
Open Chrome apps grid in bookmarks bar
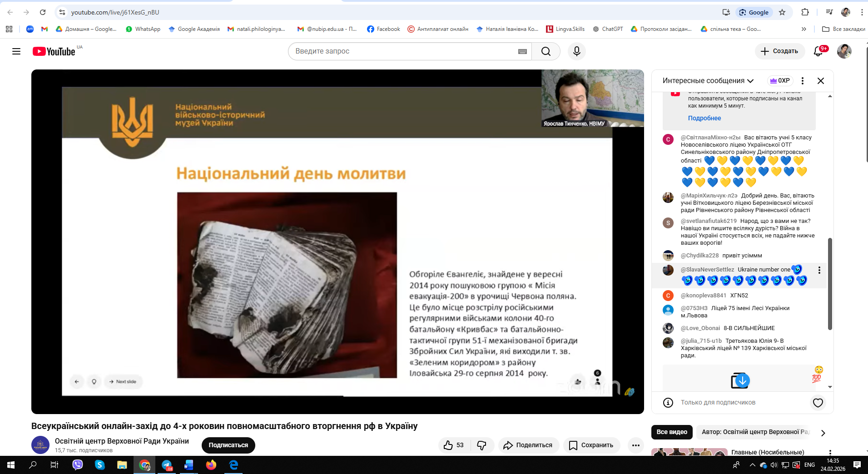pos(9,29)
